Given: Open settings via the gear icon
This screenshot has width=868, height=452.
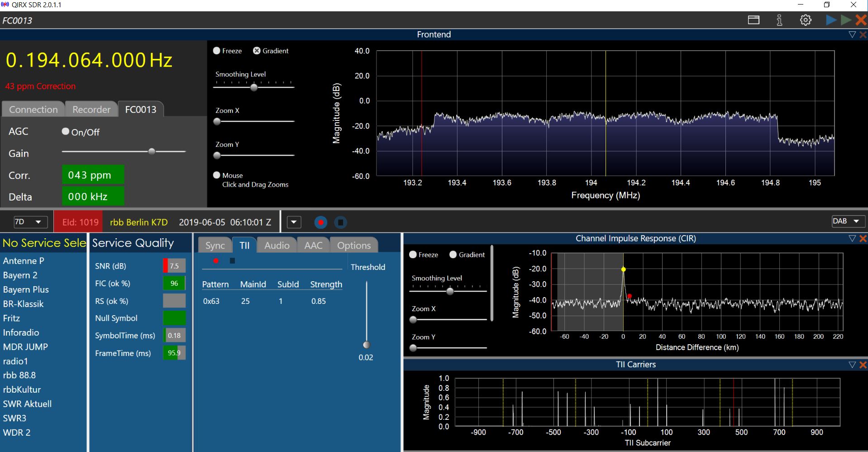Looking at the screenshot, I should [806, 20].
